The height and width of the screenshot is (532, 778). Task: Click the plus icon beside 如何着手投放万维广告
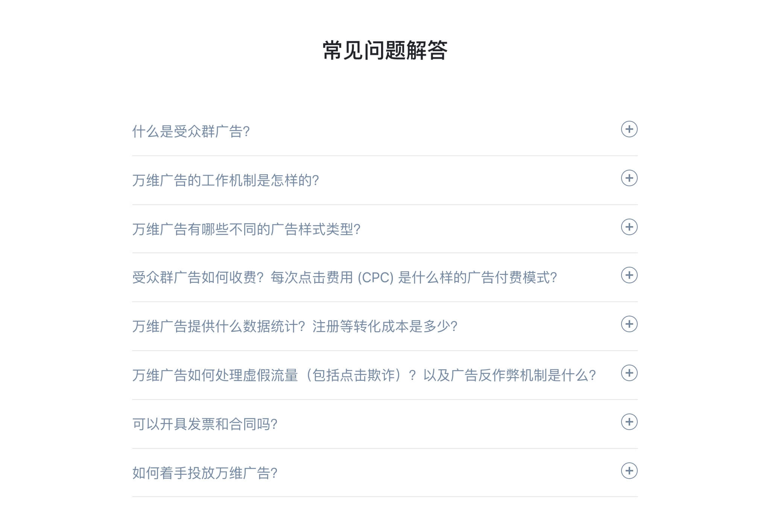pos(629,471)
